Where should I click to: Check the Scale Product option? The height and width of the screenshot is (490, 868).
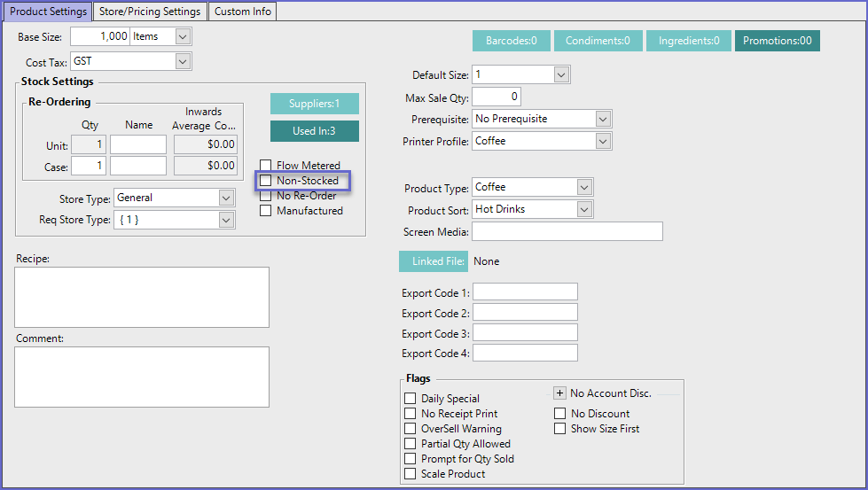click(x=410, y=474)
